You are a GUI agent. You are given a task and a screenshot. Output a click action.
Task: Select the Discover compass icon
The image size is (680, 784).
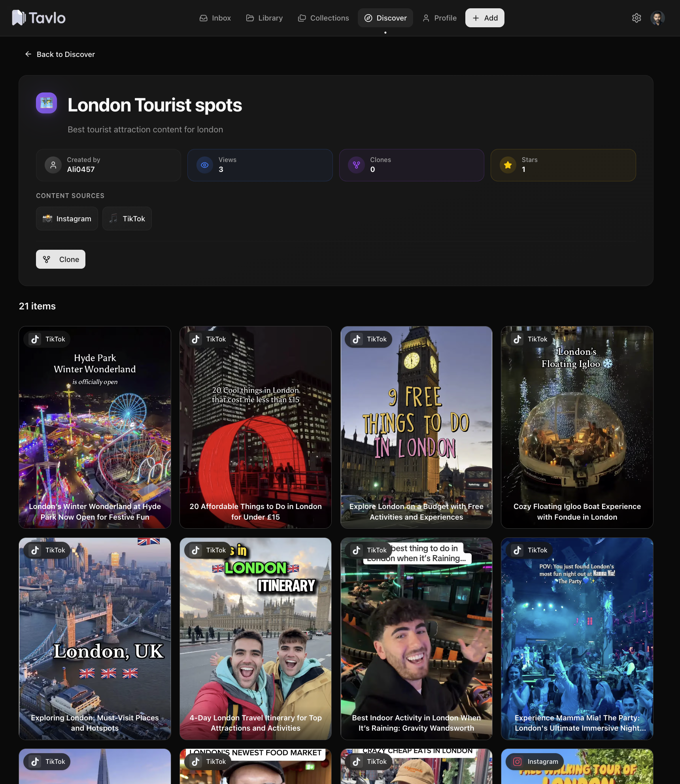point(368,18)
